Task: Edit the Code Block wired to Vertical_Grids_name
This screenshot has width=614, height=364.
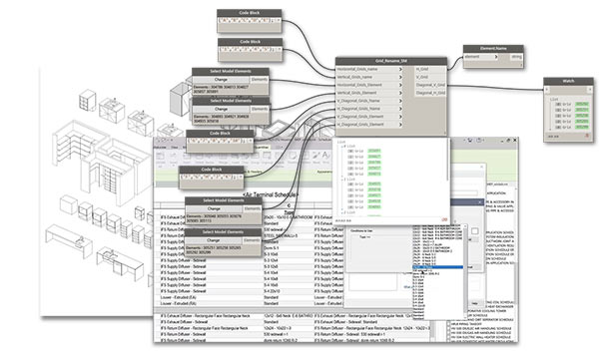Action: click(246, 50)
